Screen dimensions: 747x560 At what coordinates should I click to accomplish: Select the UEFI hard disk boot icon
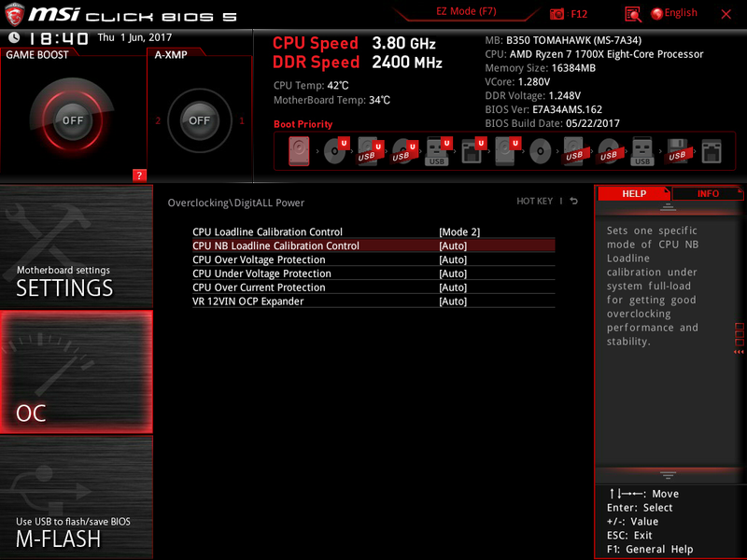pos(507,151)
